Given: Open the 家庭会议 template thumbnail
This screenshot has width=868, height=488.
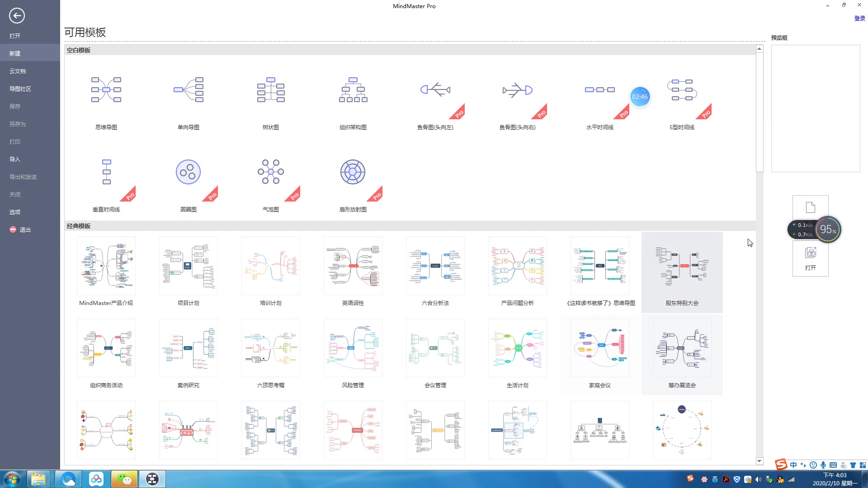Looking at the screenshot, I should [600, 348].
